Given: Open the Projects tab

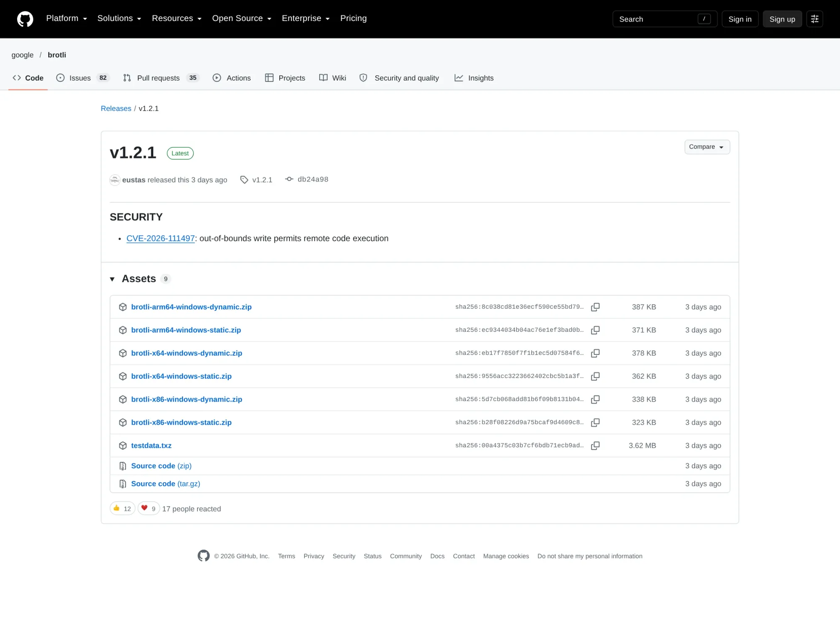Looking at the screenshot, I should (285, 78).
